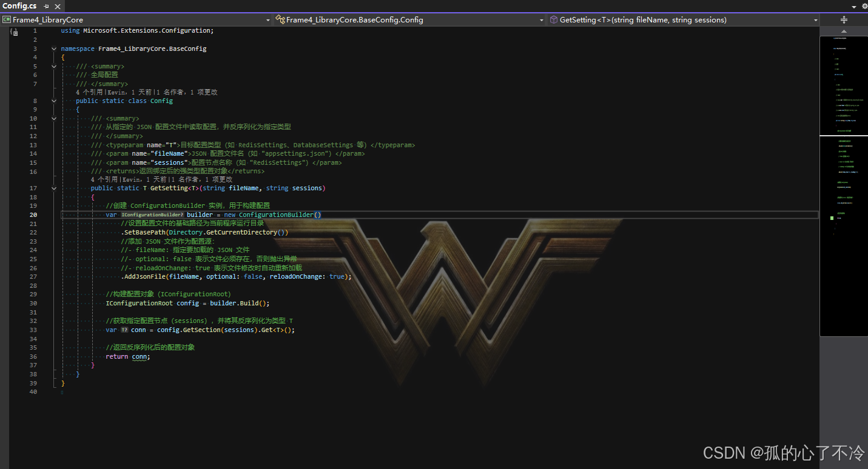This screenshot has width=868, height=469.
Task: Collapse the namespace block at line 3
Action: coord(53,48)
